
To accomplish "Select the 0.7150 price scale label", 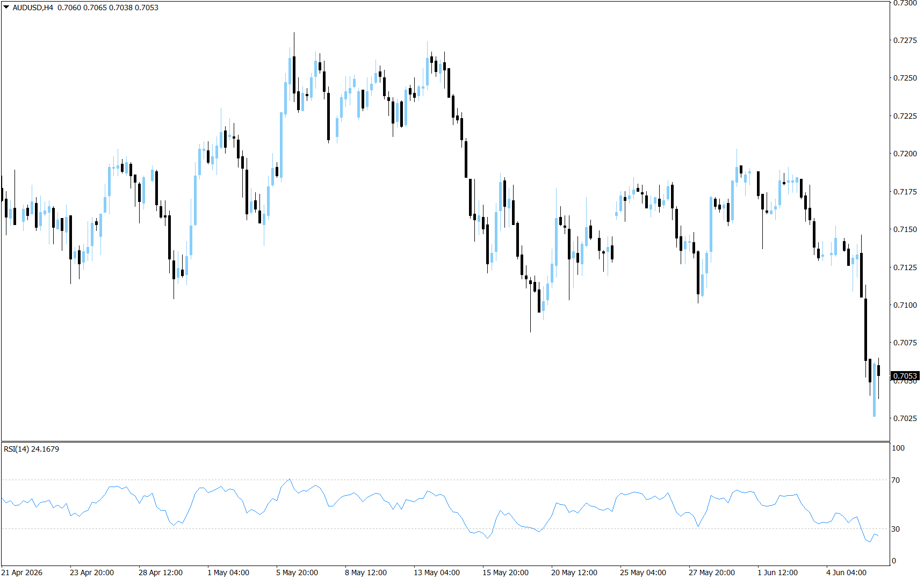I will click(x=905, y=229).
